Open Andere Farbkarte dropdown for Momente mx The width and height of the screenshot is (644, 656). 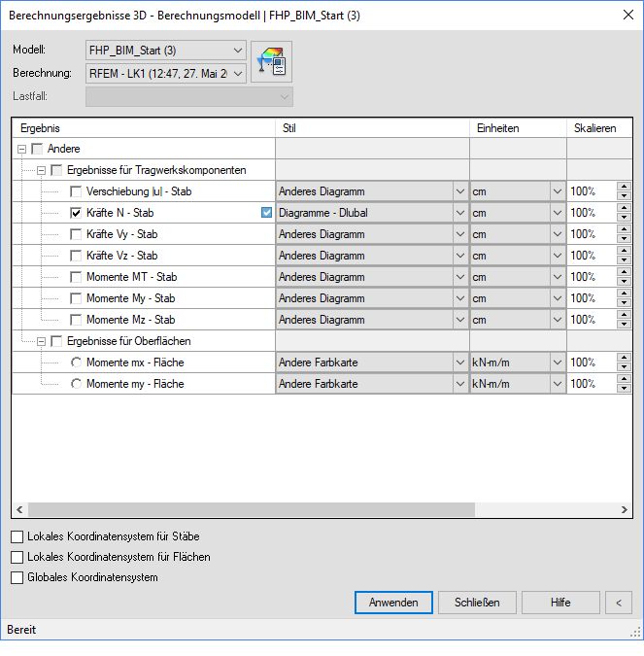coord(460,363)
